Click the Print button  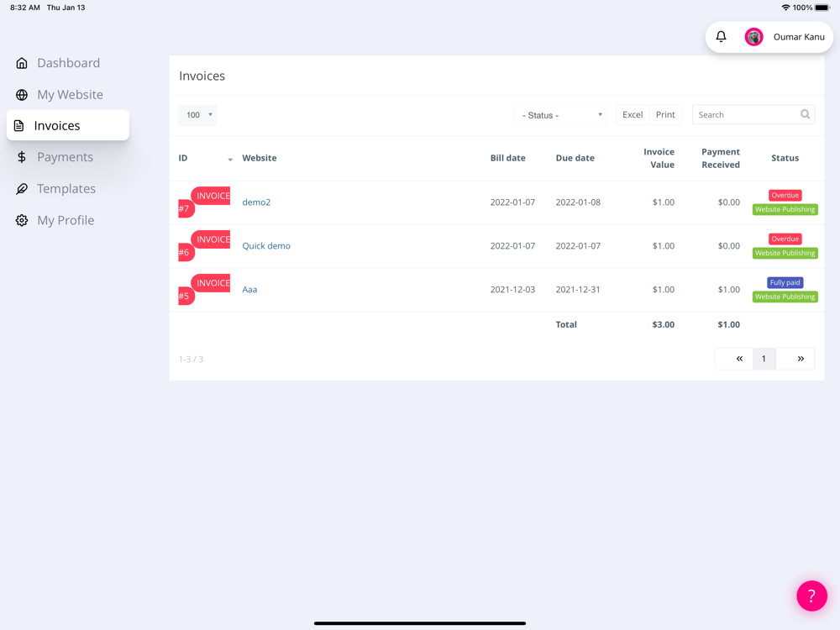[665, 114]
